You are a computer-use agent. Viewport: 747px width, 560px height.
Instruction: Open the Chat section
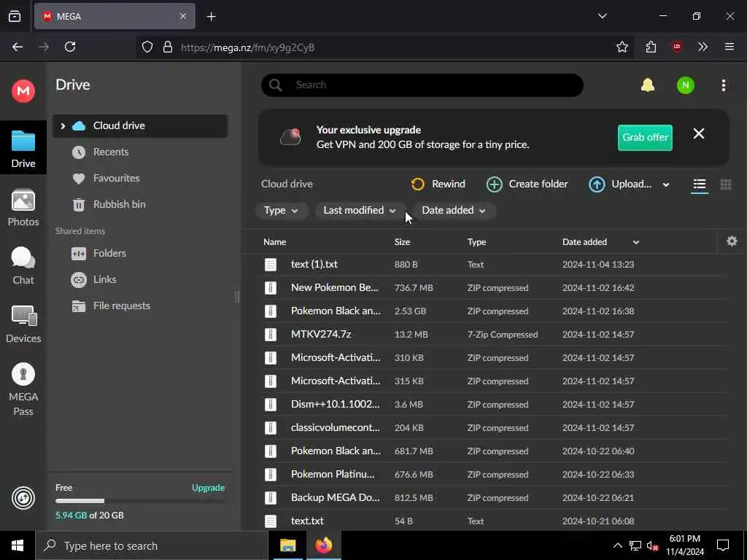23,265
